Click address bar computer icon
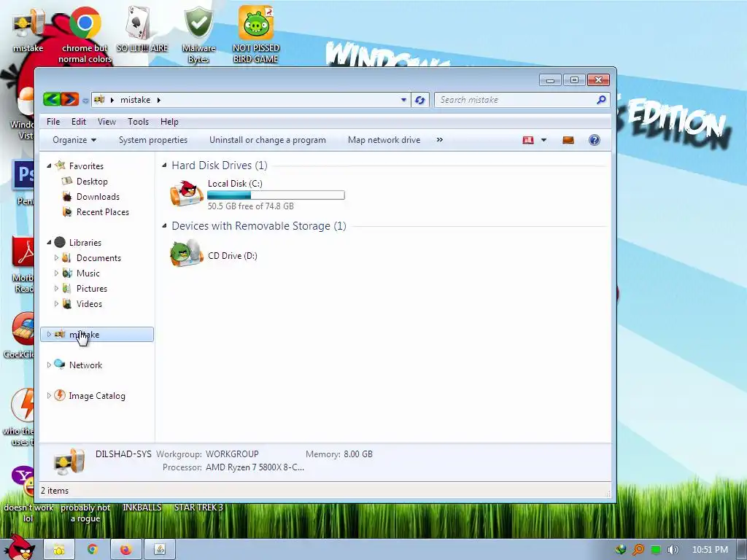This screenshot has height=560, width=747. (x=99, y=99)
